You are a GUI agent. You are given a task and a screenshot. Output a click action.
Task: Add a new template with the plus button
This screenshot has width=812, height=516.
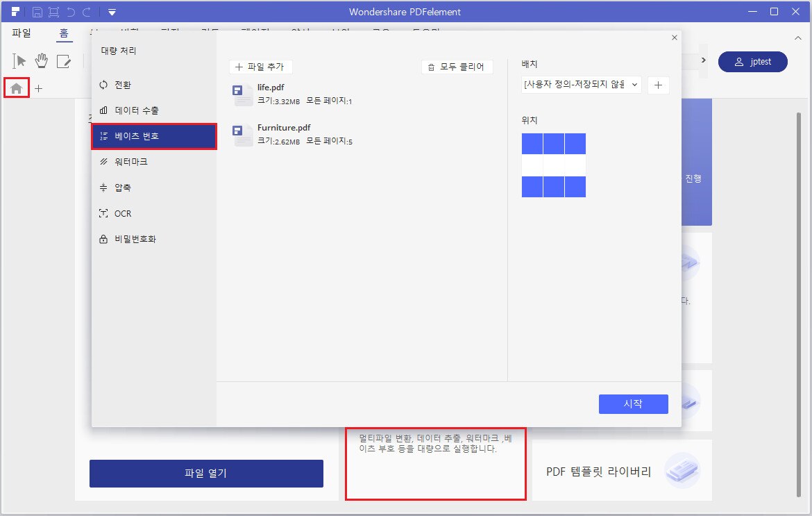tap(658, 85)
